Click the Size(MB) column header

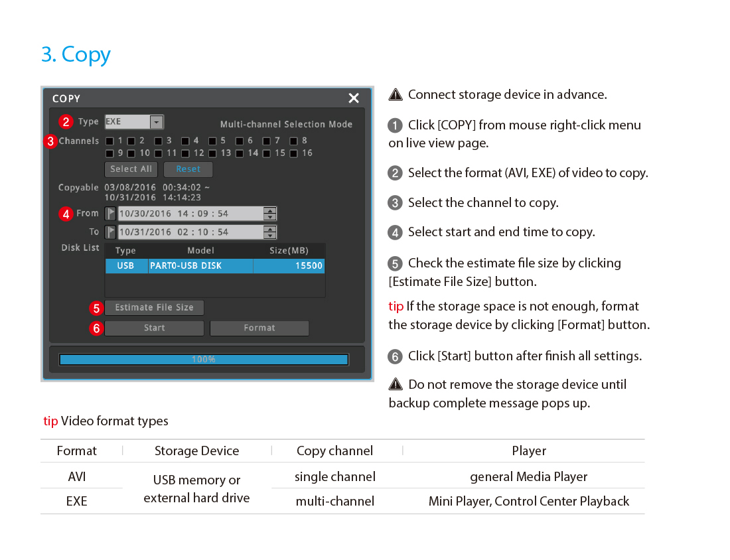tap(289, 251)
